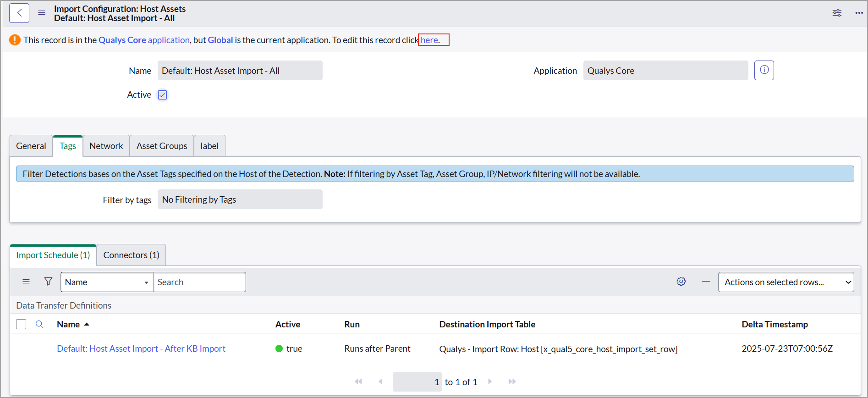Click the back arrow button
This screenshot has height=398, width=868.
(x=19, y=13)
